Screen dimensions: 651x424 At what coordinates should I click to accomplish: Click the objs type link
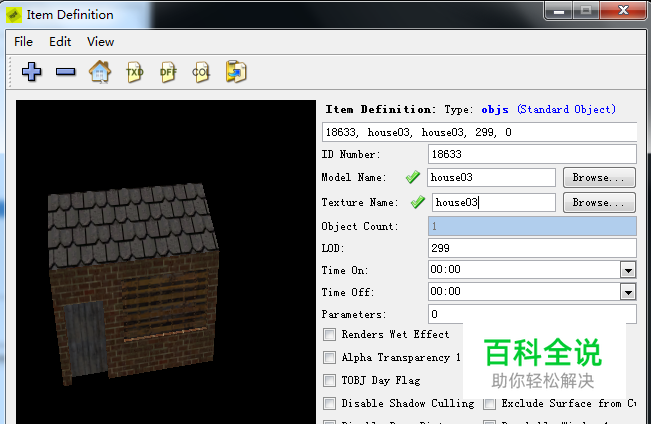[x=495, y=109]
